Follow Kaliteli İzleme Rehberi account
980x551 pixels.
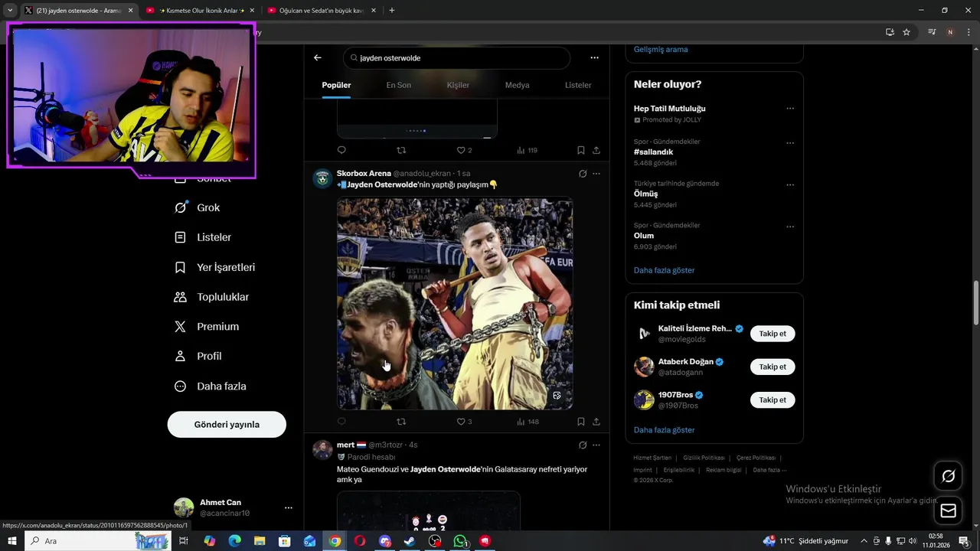(x=773, y=334)
